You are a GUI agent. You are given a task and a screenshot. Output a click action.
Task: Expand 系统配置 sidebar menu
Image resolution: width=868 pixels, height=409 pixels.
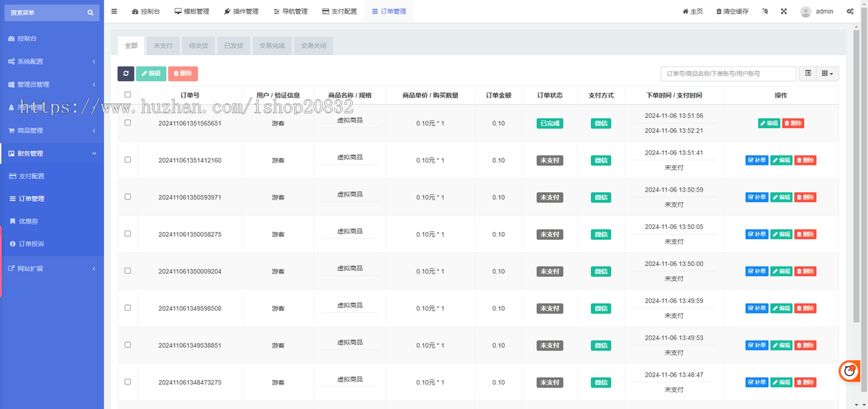pyautogui.click(x=51, y=61)
